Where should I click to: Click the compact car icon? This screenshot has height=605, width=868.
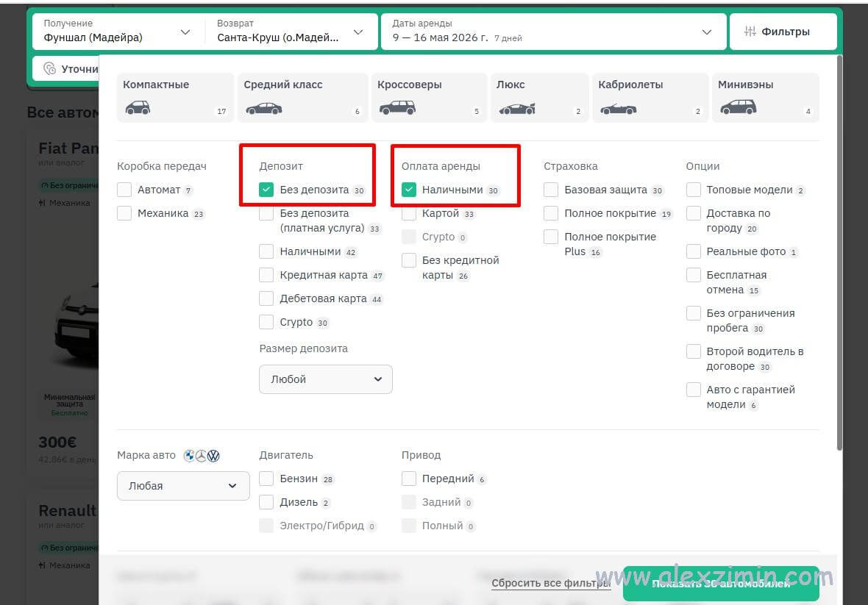tap(138, 107)
